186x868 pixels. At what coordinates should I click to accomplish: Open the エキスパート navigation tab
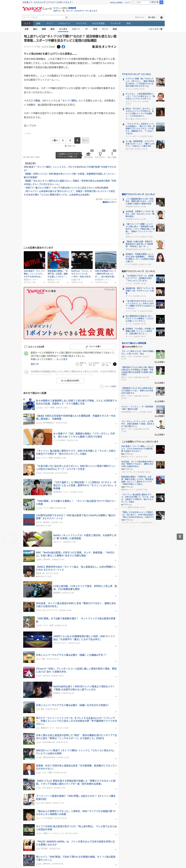point(64,24)
